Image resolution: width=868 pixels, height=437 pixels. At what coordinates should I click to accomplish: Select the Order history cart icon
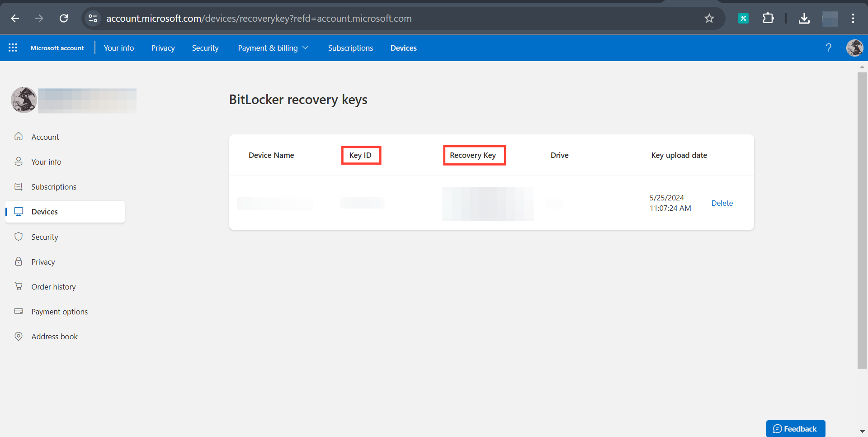[x=19, y=286]
